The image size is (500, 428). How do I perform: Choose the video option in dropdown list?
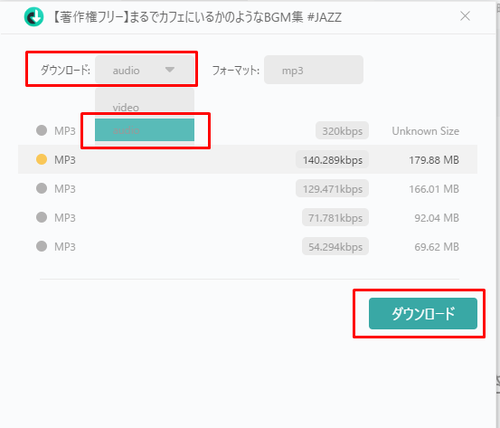coord(144,107)
